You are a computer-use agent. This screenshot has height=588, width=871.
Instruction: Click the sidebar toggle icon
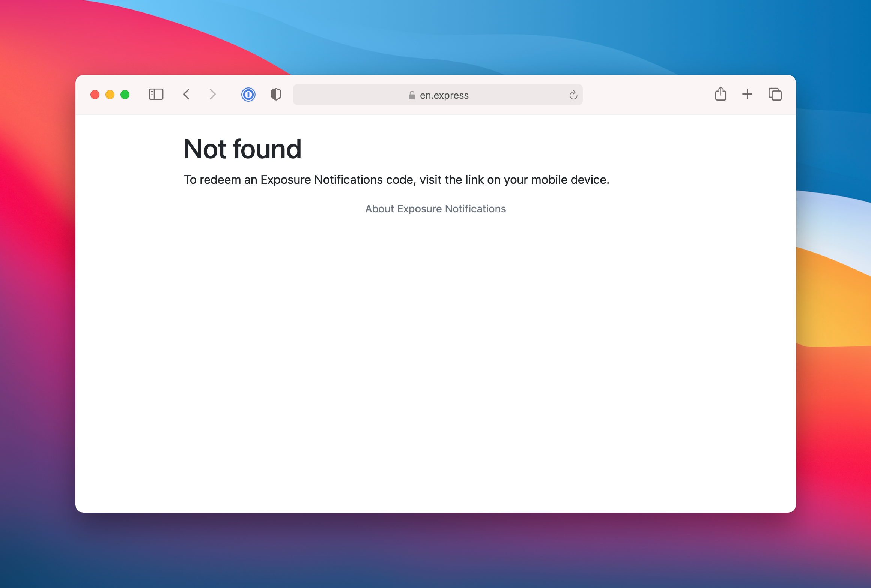[156, 95]
